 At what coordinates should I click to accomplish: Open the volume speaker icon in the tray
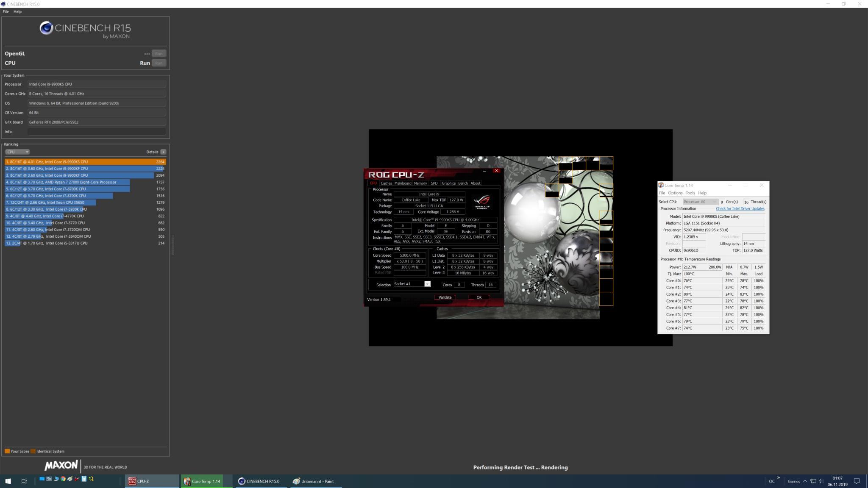click(x=821, y=481)
